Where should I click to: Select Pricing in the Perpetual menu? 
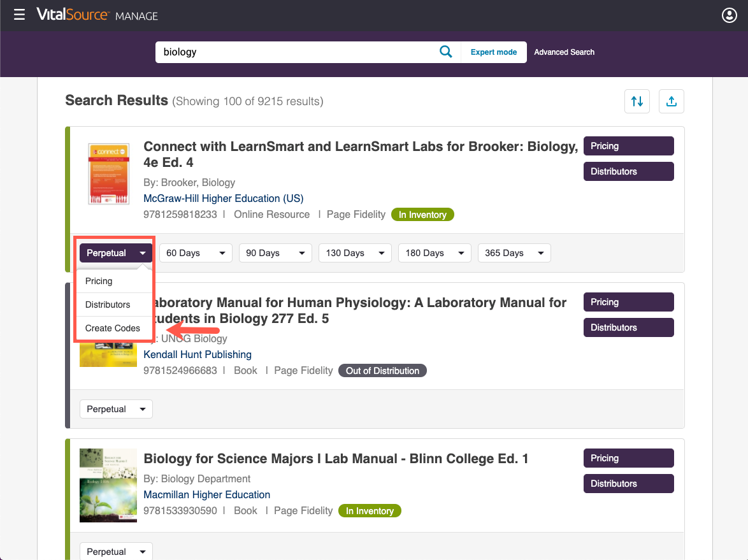point(114,281)
